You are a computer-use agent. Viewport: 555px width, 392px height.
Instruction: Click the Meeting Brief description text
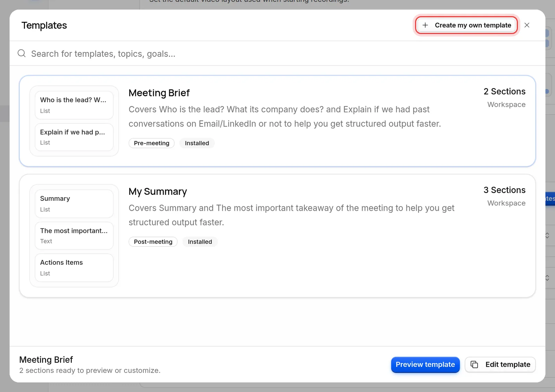click(x=285, y=116)
